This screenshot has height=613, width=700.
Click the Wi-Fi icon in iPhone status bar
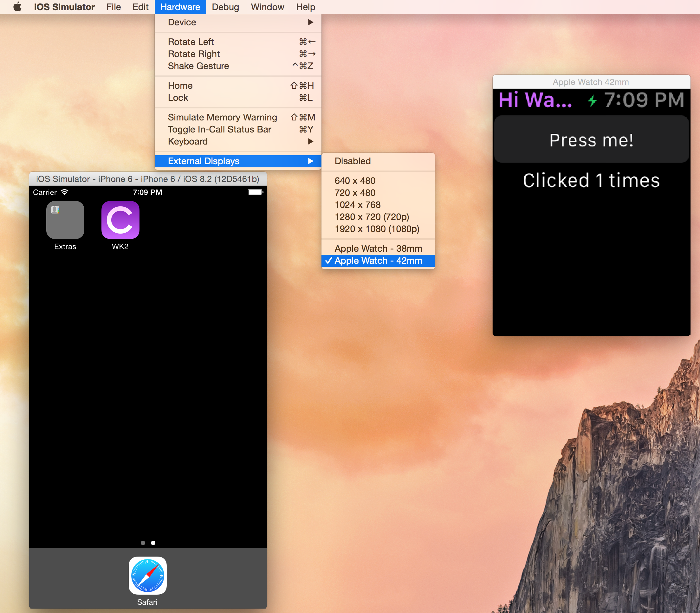[x=64, y=192]
